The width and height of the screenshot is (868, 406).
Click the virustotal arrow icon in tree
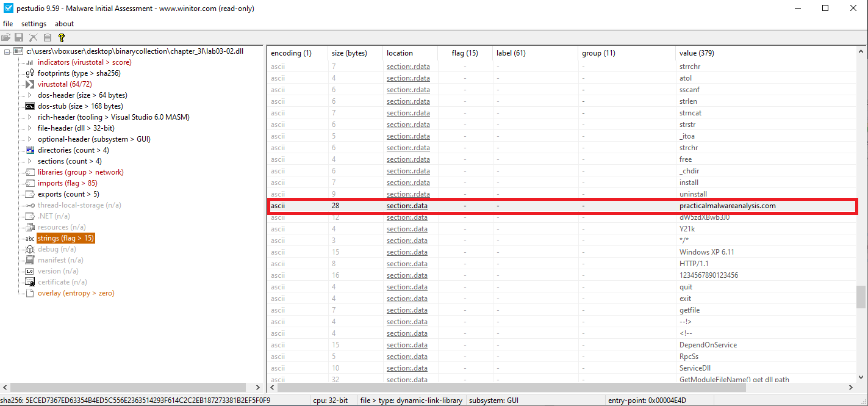(30, 84)
